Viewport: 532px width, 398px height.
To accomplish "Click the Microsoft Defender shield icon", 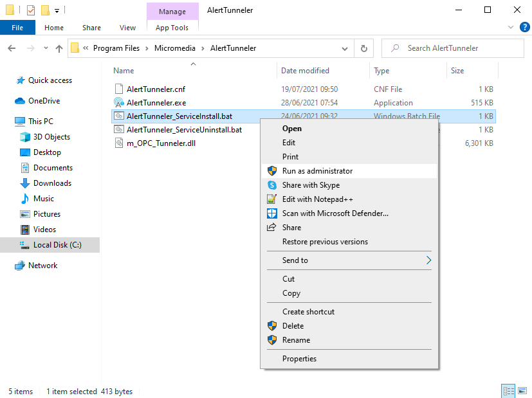I will coord(271,213).
